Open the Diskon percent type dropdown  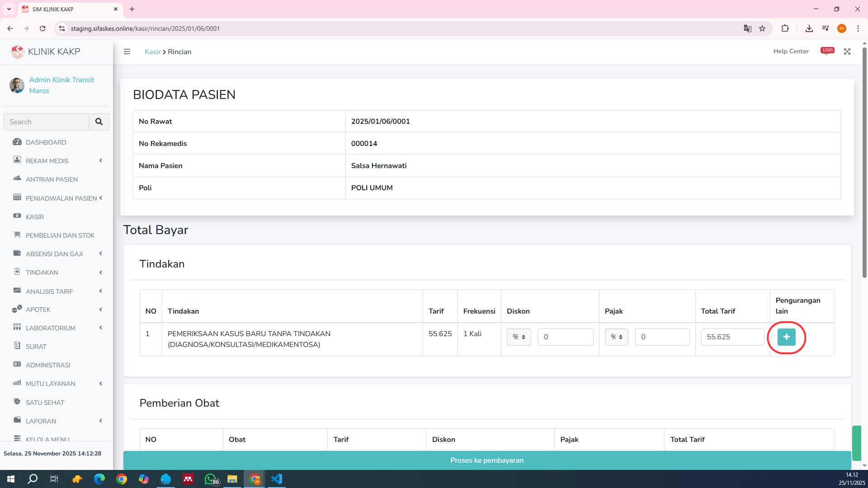coord(519,337)
